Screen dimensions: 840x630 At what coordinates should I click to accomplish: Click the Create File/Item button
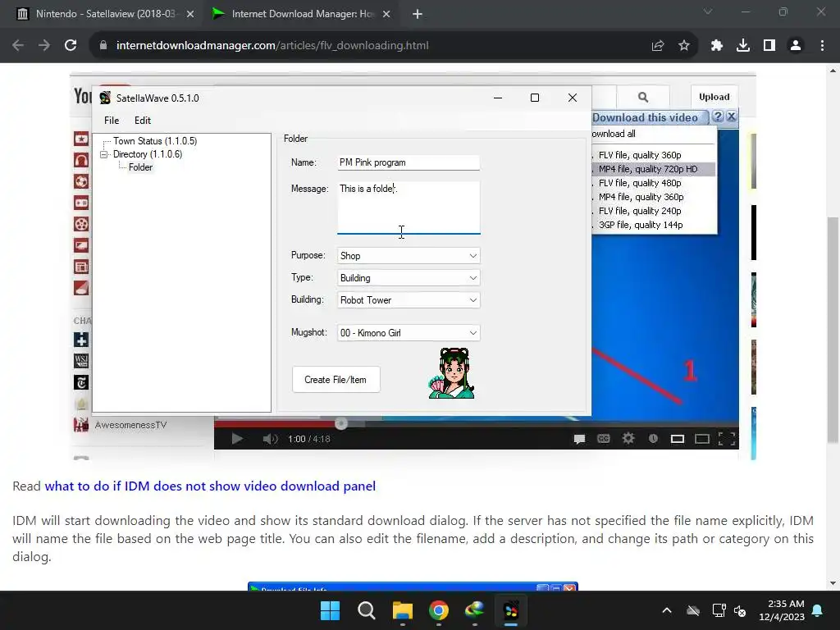click(336, 379)
